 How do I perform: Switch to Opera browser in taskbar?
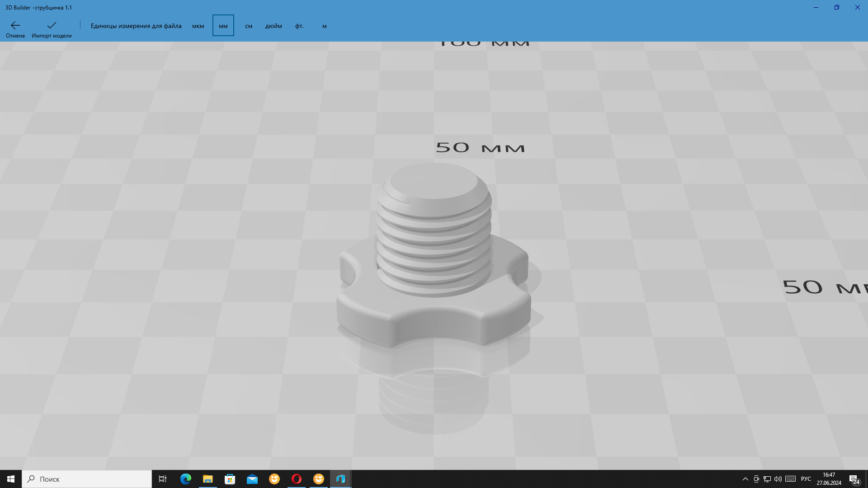click(297, 479)
